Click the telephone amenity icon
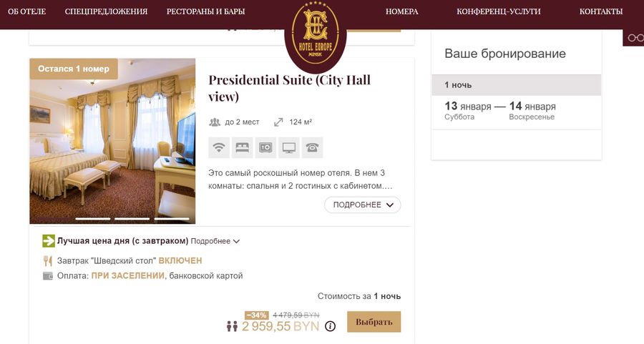 (x=312, y=147)
